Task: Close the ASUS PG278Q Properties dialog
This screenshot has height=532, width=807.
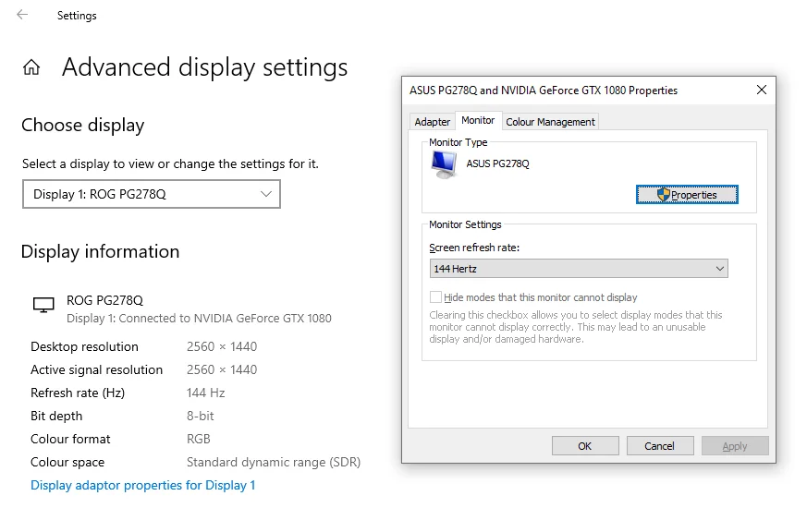Action: 762,90
